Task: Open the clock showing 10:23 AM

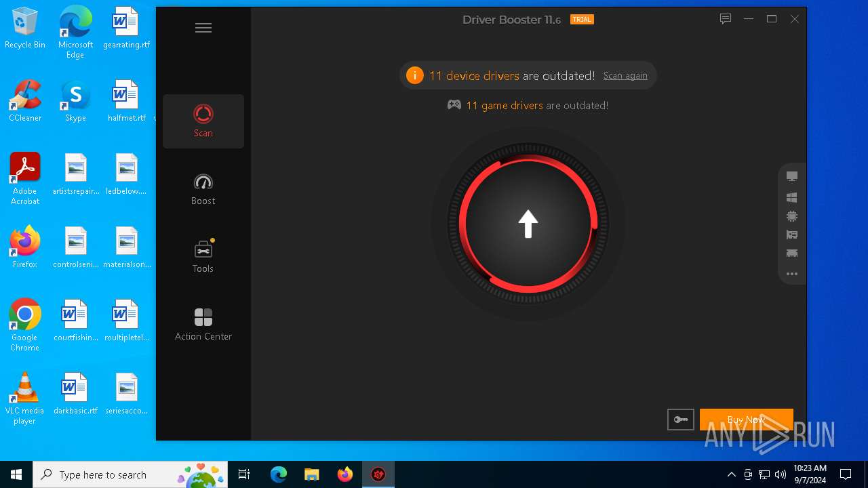Action: 810,474
